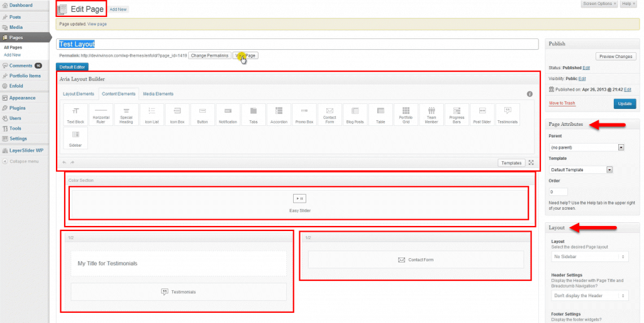This screenshot has height=323, width=644.
Task: Add a Team Member element
Action: tap(431, 115)
